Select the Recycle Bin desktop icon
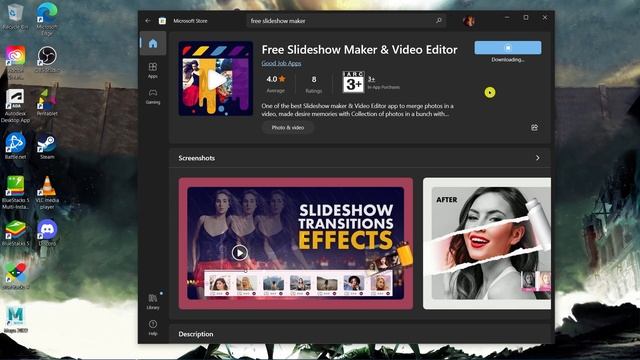 pyautogui.click(x=15, y=17)
